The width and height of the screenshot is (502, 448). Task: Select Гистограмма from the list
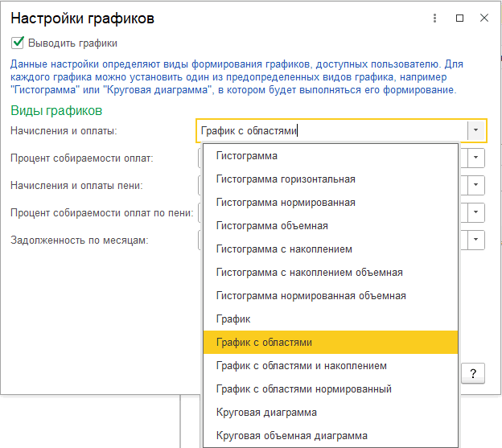click(x=331, y=156)
